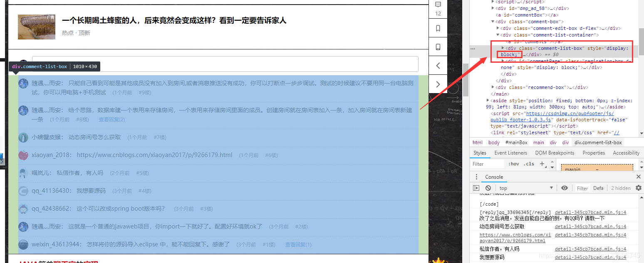Click the div.comment-list-box breadcrumb
Image resolution: width=644 pixels, height=263 pixels.
[x=598, y=143]
